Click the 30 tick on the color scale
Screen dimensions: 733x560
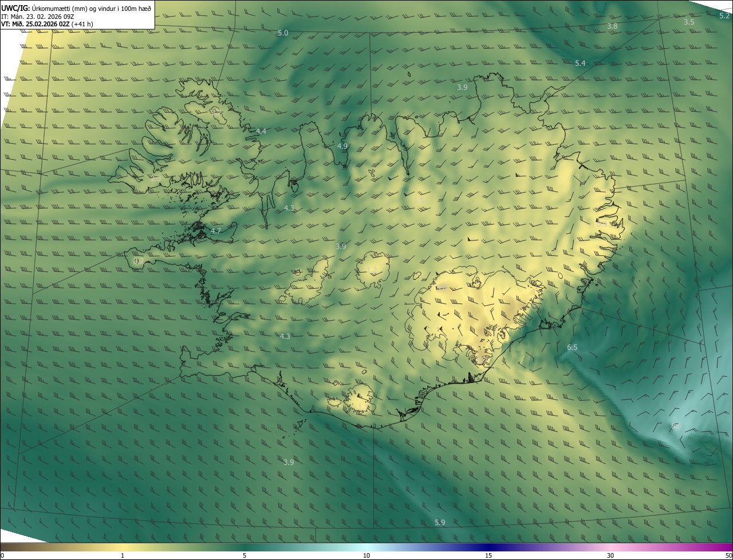point(610,556)
